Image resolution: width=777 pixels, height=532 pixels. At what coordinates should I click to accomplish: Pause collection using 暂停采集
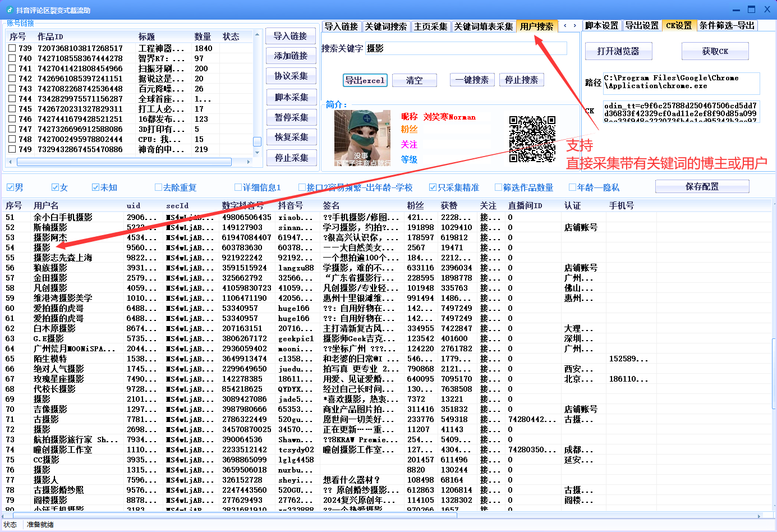[291, 117]
